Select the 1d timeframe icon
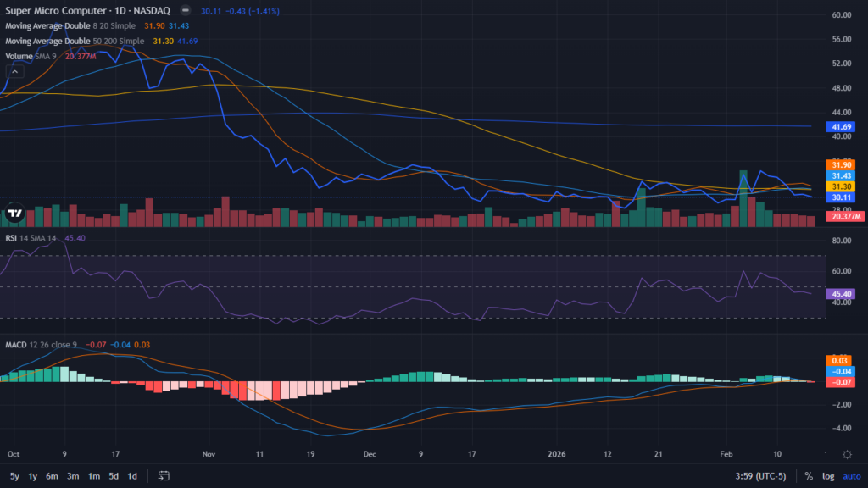 coord(131,476)
